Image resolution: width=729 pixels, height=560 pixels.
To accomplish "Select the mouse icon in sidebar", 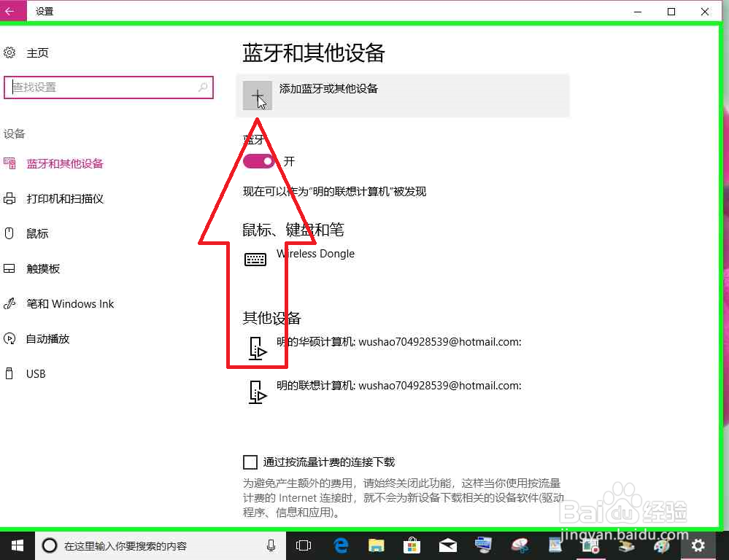I will coord(9,233).
